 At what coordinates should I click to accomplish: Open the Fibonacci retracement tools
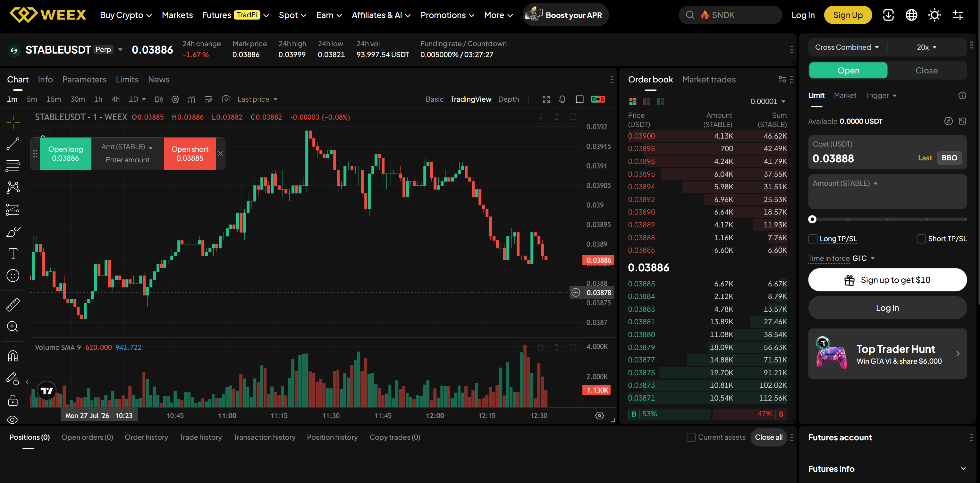pos(13,166)
